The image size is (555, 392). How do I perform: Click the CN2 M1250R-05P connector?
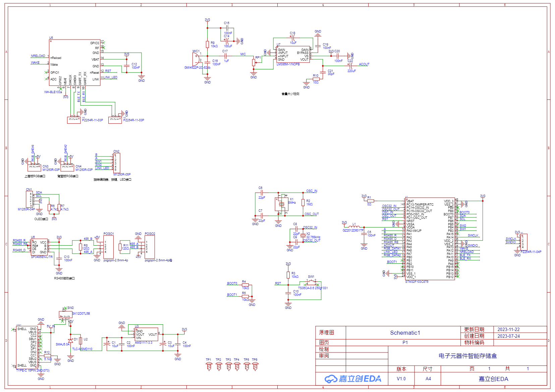pyautogui.click(x=117, y=163)
